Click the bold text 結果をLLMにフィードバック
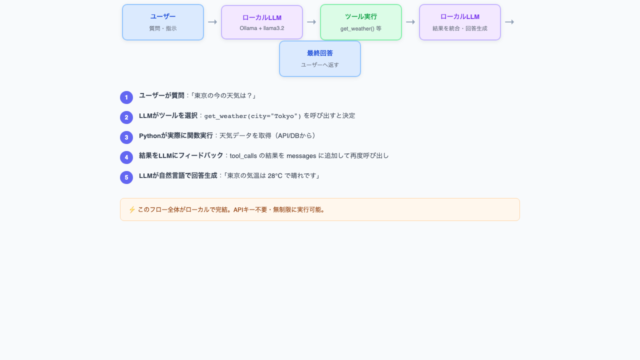Viewport: 640px width, 360px height. [x=181, y=156]
